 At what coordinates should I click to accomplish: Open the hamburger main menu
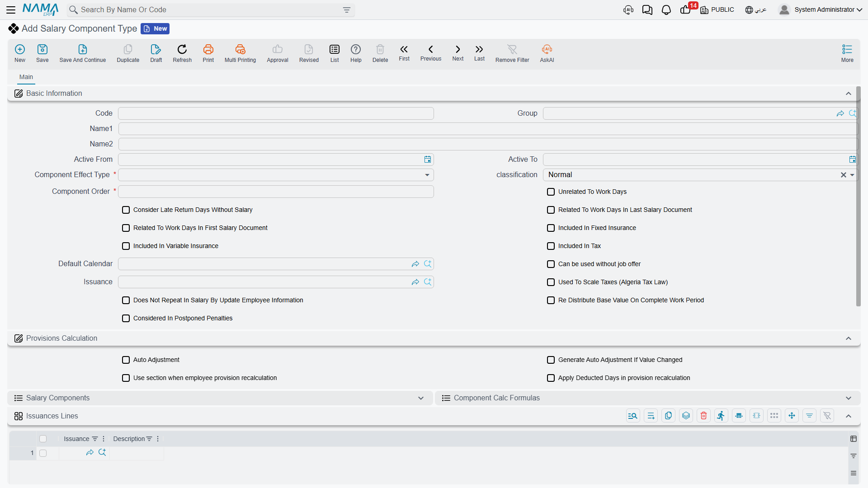11,9
